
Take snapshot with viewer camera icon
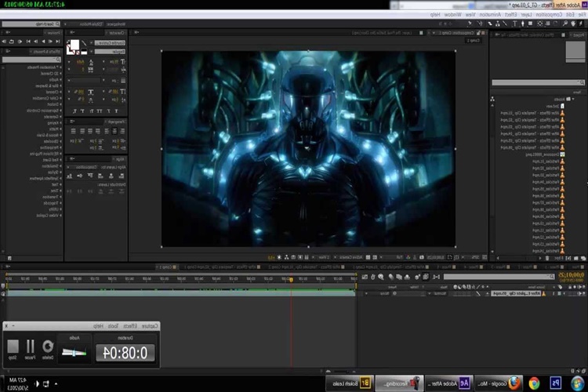click(422, 257)
